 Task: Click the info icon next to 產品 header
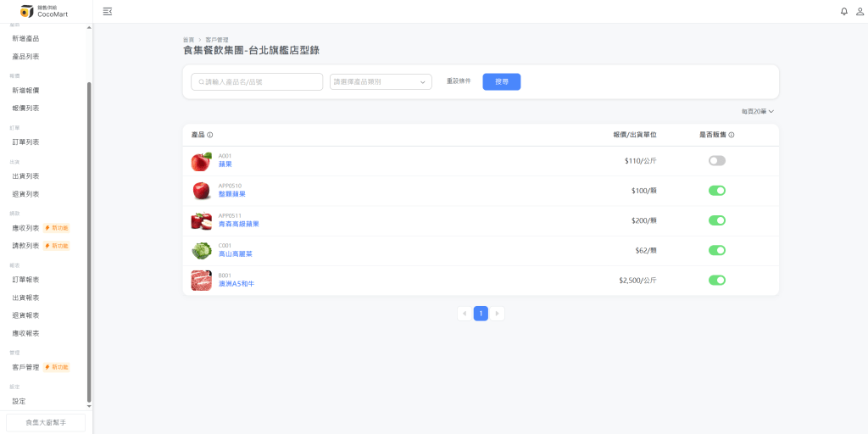click(210, 135)
